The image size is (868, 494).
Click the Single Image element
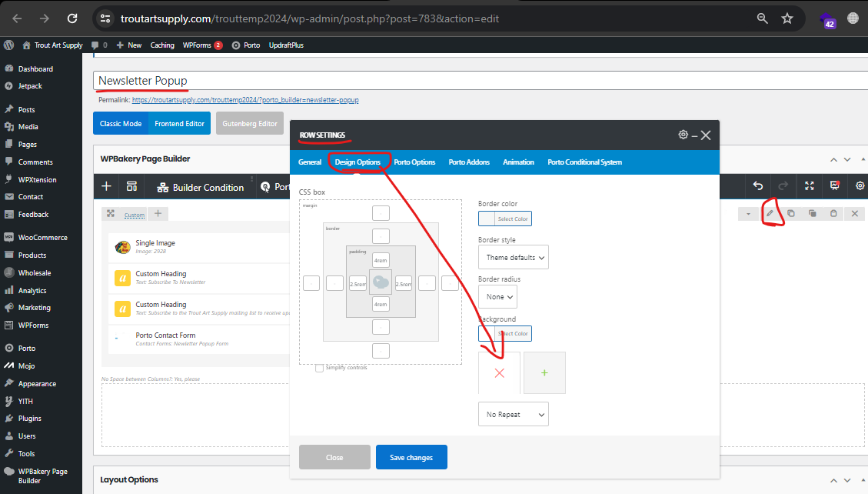[199, 246]
